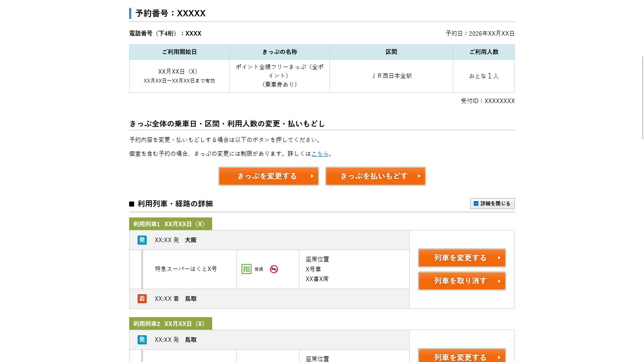Click the blue minus icon in 詳細を閉じる
The image size is (644, 362).
click(x=476, y=203)
